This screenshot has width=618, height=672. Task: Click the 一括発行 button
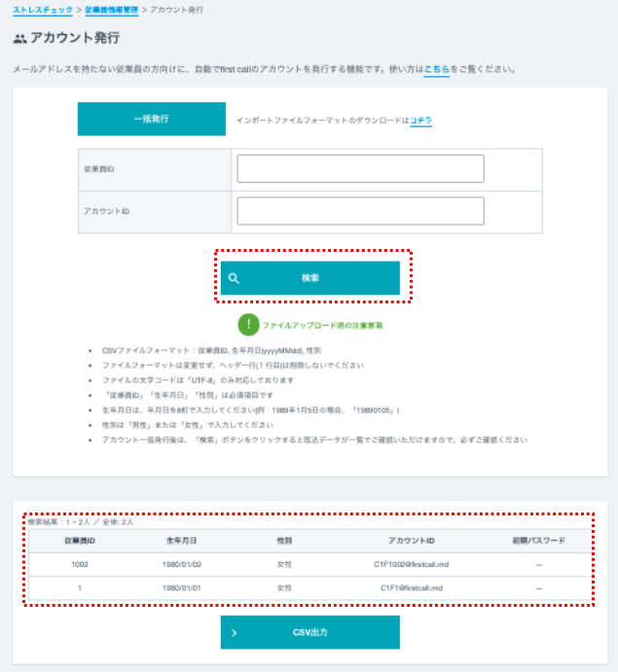pos(152,119)
